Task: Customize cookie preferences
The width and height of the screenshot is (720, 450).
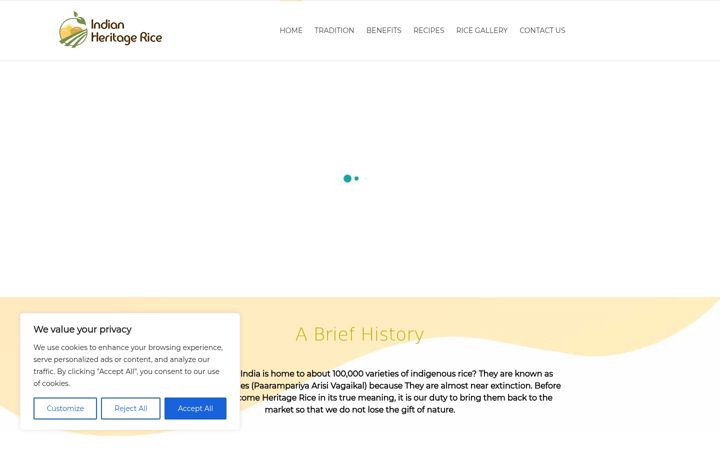Action: click(65, 408)
